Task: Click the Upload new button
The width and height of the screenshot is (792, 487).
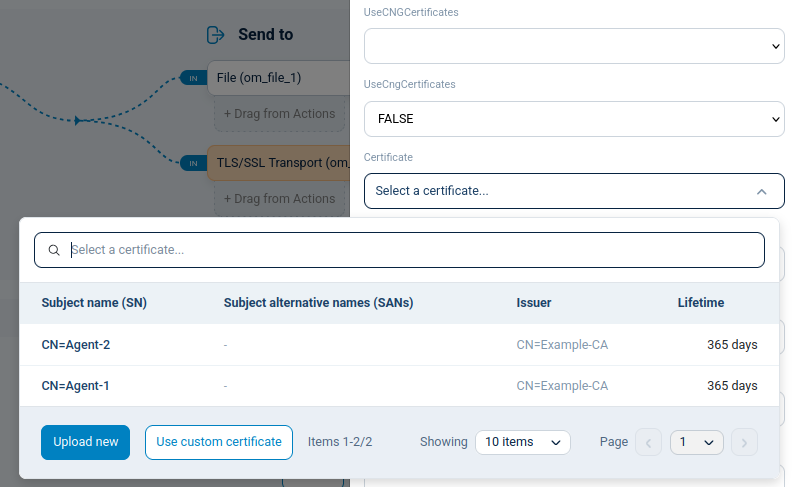Action: (85, 442)
